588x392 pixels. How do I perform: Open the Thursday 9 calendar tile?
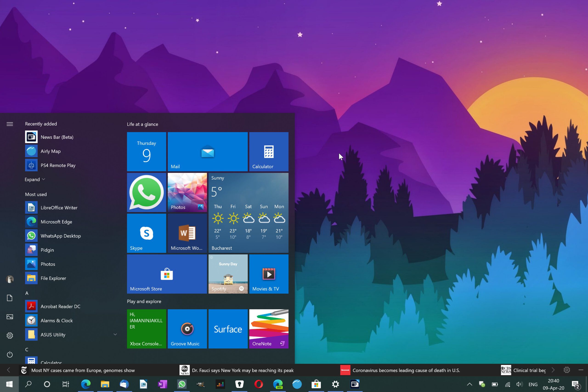tap(147, 152)
